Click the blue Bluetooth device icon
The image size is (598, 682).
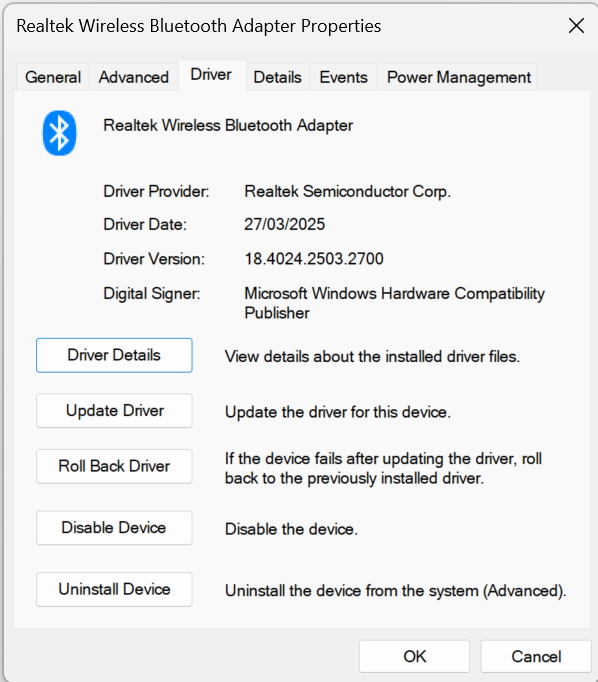click(60, 133)
